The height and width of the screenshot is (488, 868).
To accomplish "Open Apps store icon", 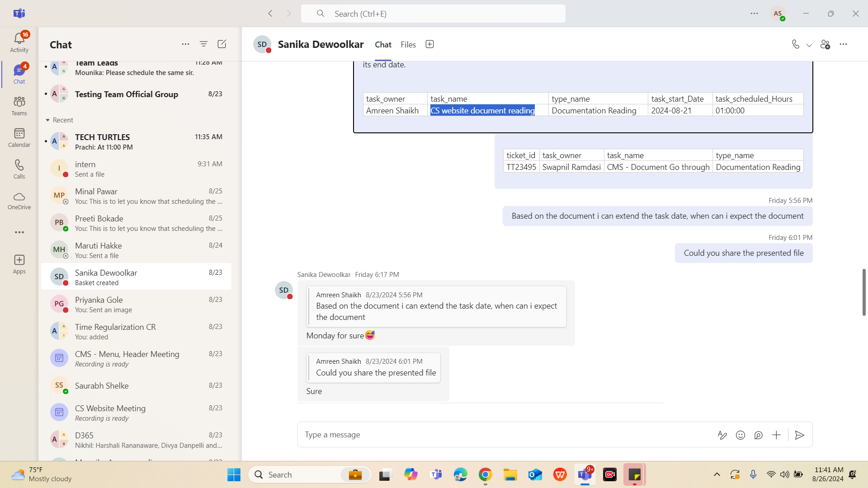I will pos(19,263).
